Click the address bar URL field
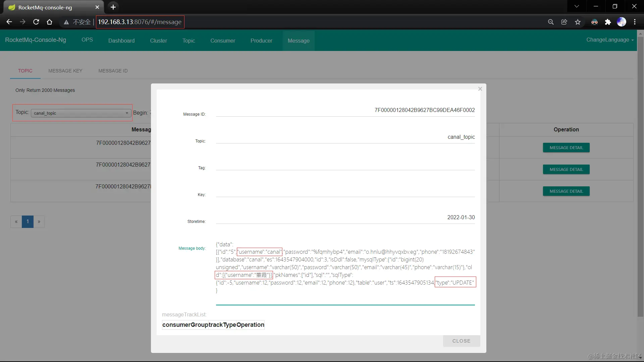This screenshot has height=362, width=644. tap(140, 22)
